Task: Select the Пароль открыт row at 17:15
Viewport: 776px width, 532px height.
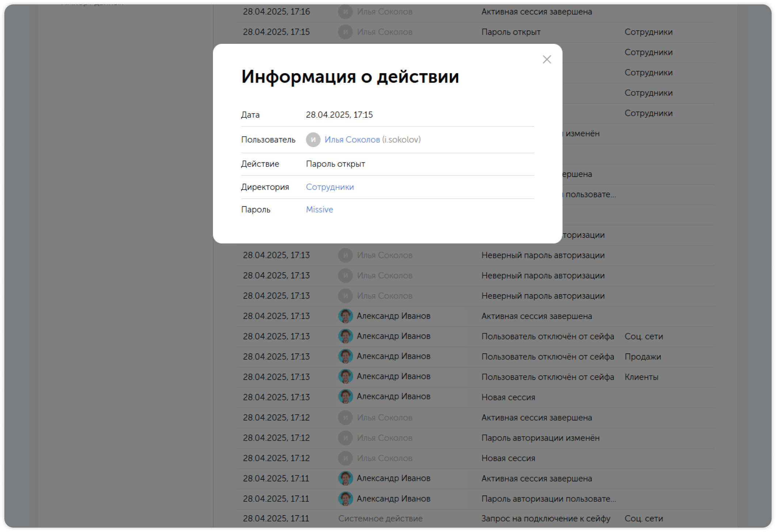Action: tap(511, 32)
